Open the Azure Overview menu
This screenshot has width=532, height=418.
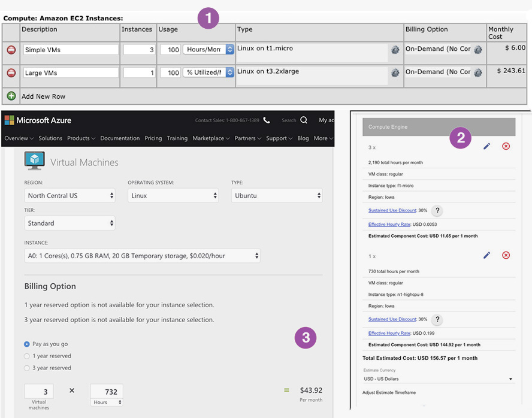click(19, 138)
